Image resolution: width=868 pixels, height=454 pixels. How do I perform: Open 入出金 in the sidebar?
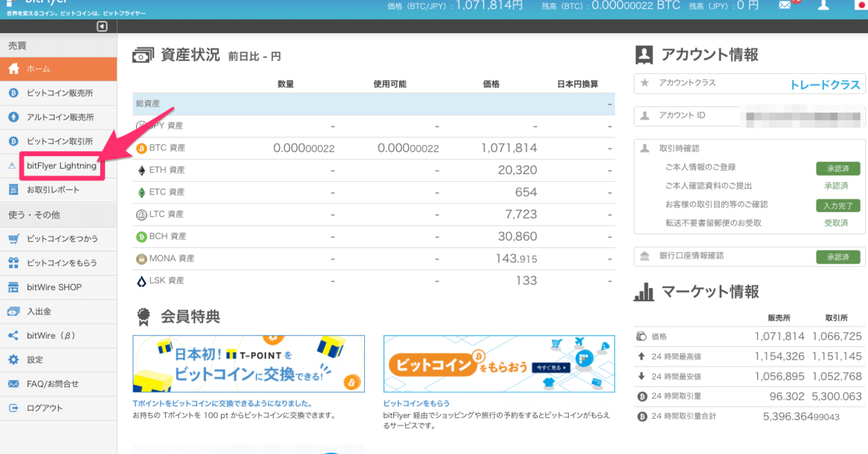(x=58, y=312)
